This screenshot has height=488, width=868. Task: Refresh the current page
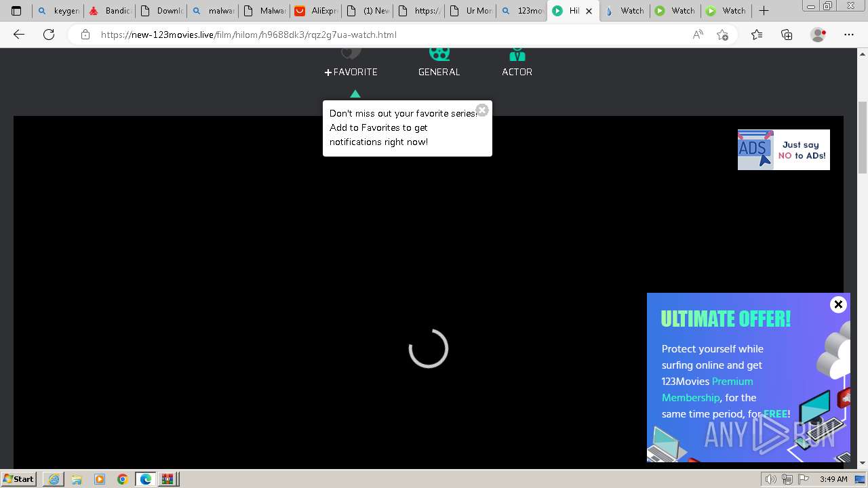click(x=49, y=35)
